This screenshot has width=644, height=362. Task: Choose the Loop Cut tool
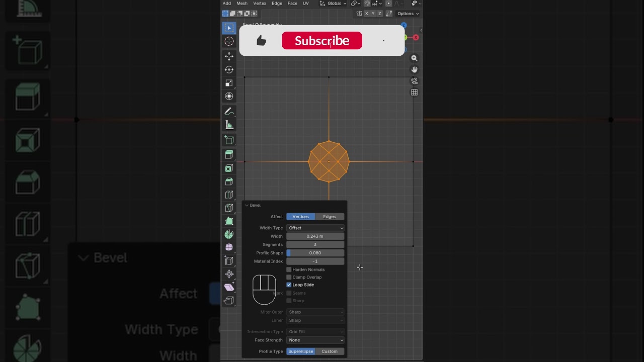click(x=229, y=195)
